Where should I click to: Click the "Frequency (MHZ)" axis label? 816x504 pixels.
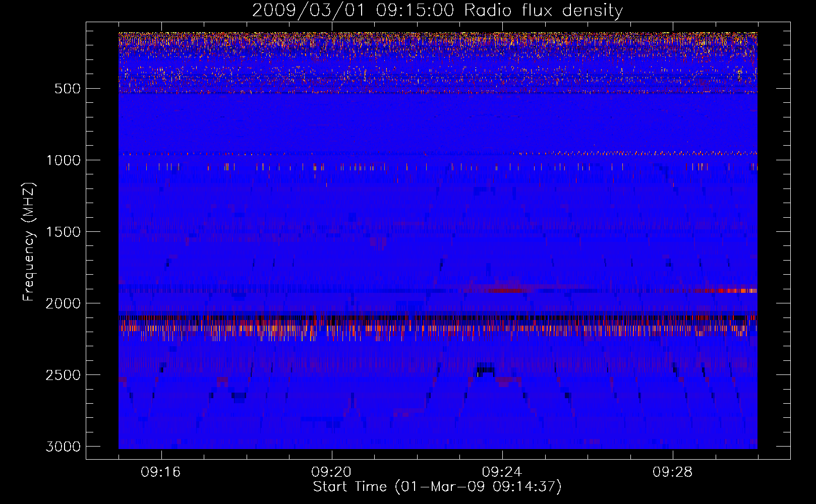tap(29, 242)
